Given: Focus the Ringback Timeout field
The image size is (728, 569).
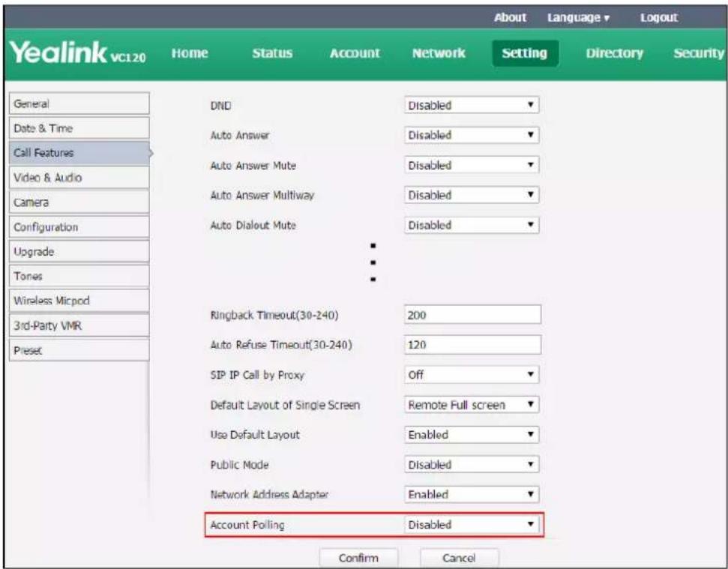Looking at the screenshot, I should click(x=472, y=315).
